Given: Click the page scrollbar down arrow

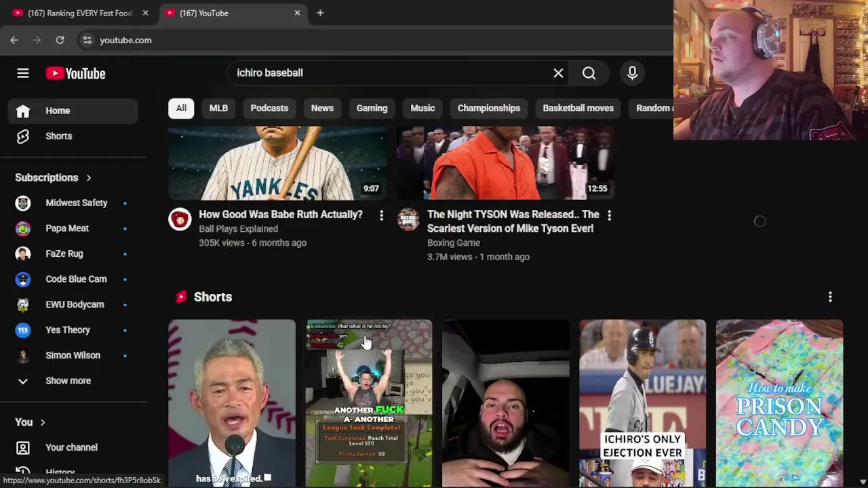Looking at the screenshot, I should click(x=863, y=482).
